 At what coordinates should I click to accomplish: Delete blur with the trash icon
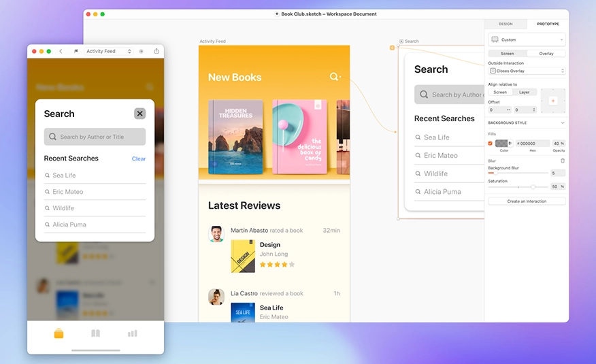click(x=563, y=161)
